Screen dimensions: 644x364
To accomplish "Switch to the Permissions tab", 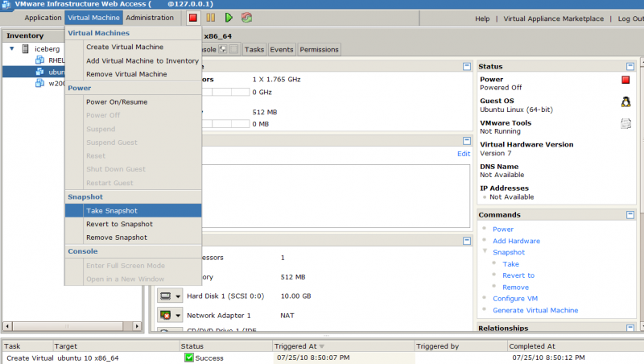I will pyautogui.click(x=319, y=49).
